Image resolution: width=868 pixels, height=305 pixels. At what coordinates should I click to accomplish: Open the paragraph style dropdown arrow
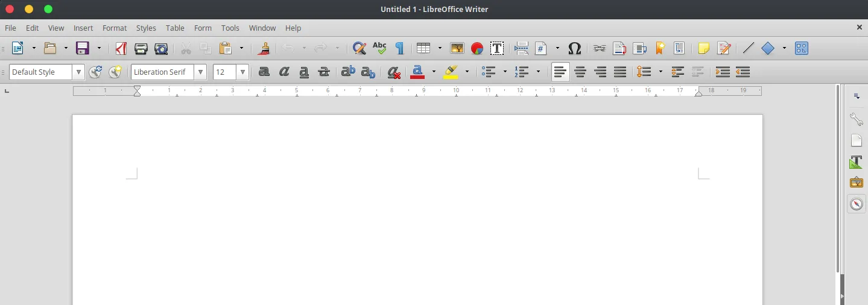tap(78, 72)
